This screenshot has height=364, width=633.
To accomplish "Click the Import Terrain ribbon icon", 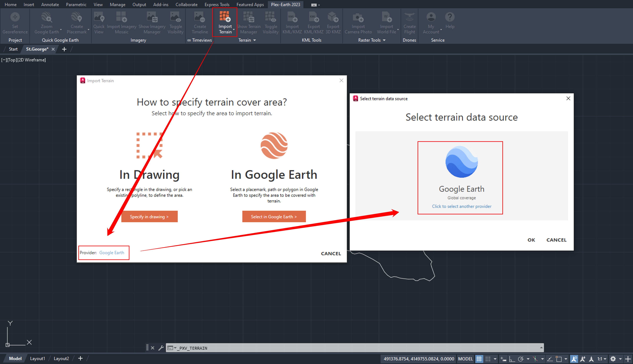I will pyautogui.click(x=225, y=16).
